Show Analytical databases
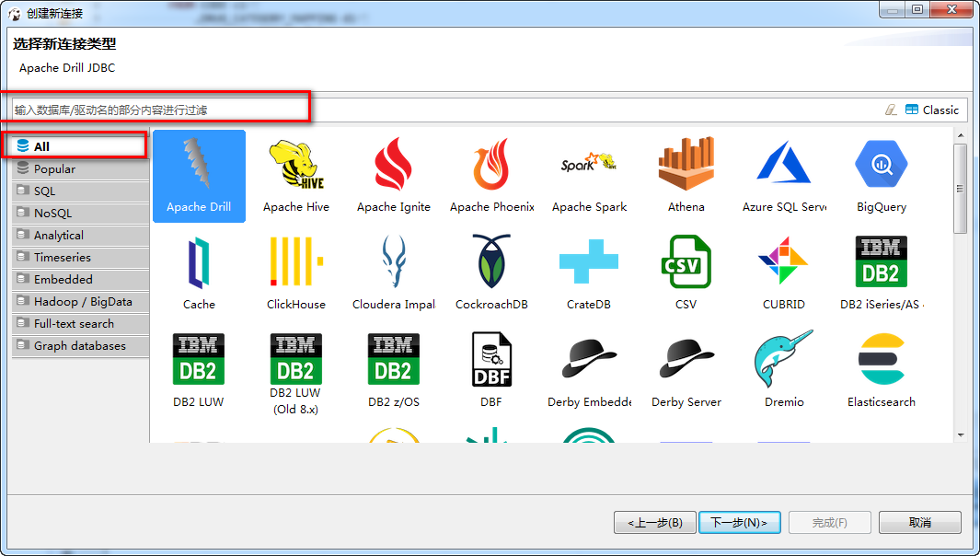 [x=80, y=235]
